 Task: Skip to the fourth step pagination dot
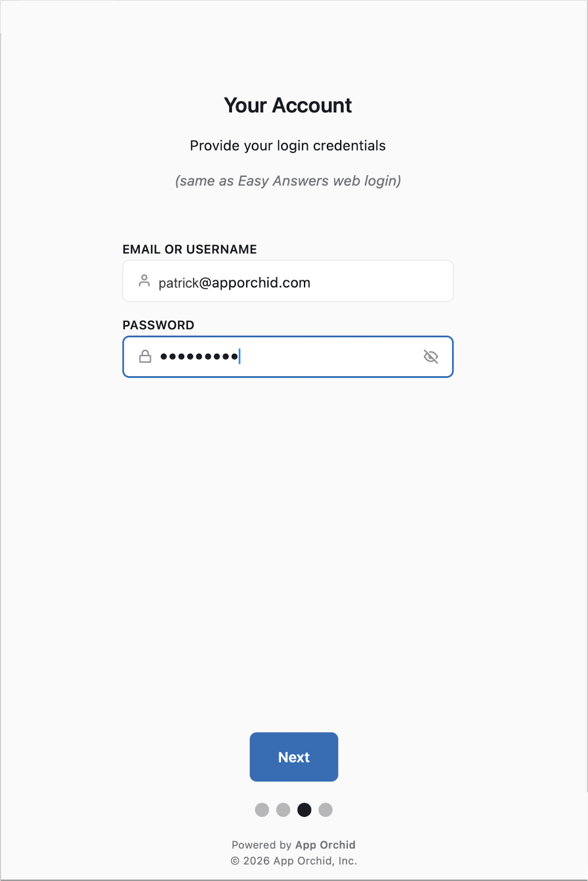[326, 809]
